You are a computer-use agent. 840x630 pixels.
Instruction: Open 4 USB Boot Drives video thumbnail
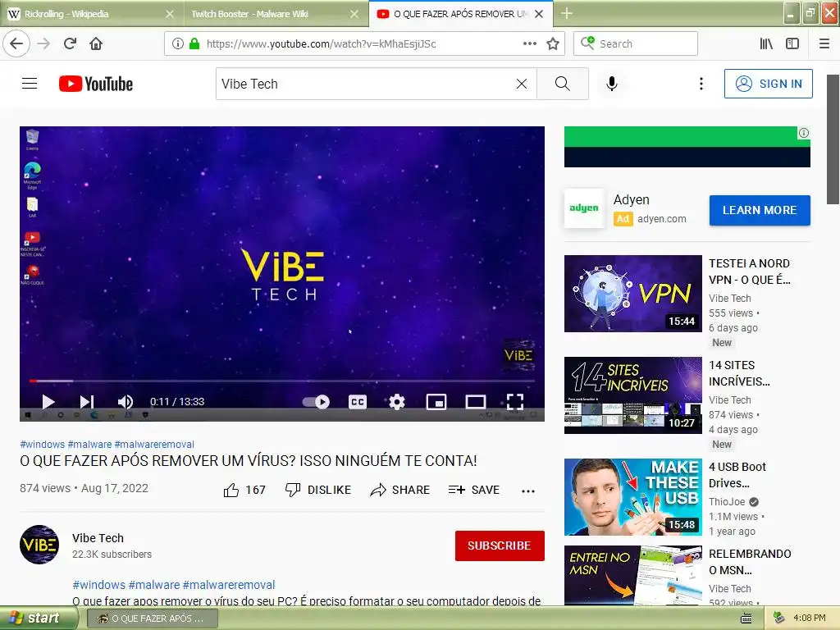pos(632,496)
